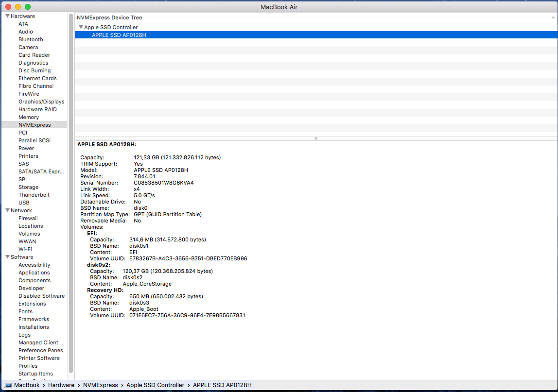Show Startup Items list
Screen dimensions: 558x392
point(35,374)
